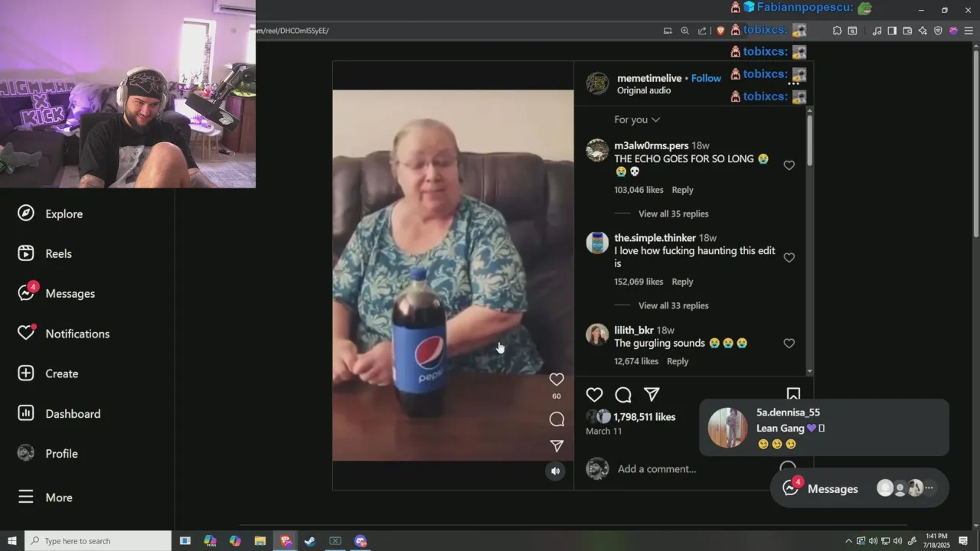Click 12,674 likes on lilith_bkr comment
This screenshot has width=980, height=551.
[x=636, y=361]
